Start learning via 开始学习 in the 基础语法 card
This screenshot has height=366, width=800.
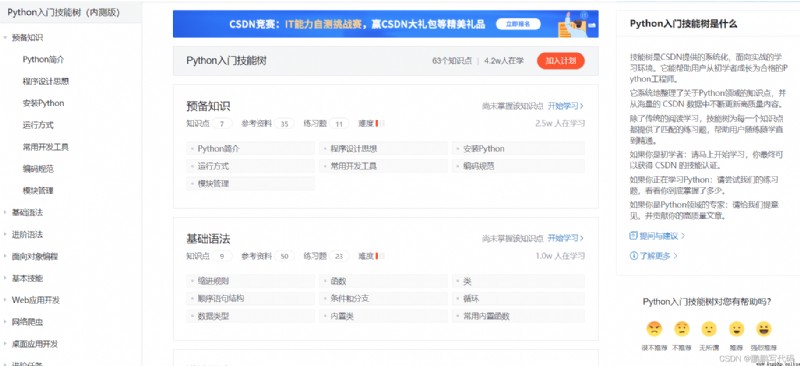click(x=566, y=238)
